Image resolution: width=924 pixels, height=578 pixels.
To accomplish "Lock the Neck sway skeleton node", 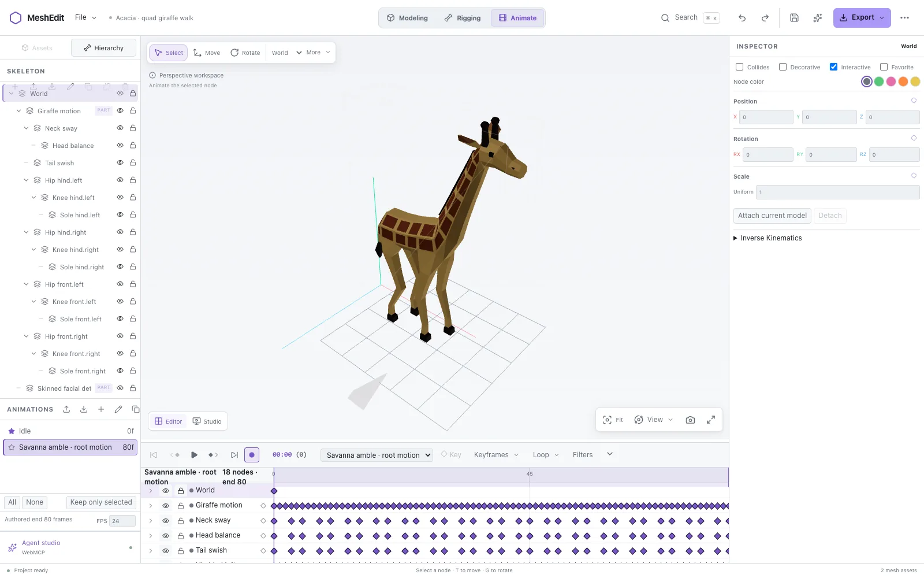I will coord(133,128).
